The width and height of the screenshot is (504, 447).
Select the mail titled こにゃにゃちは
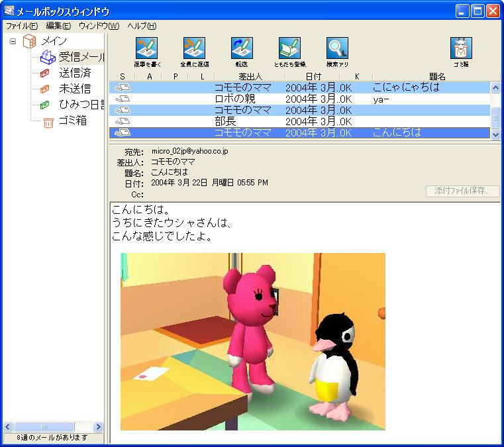(299, 87)
